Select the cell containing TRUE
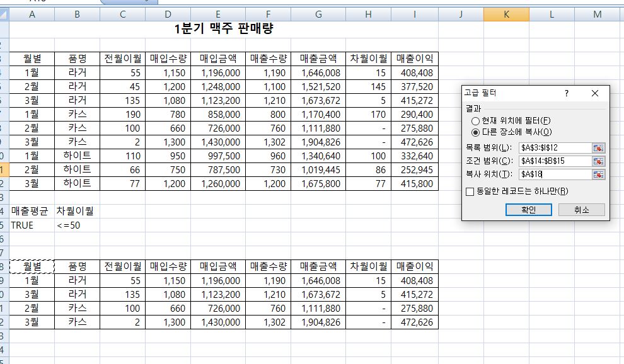 [32, 225]
